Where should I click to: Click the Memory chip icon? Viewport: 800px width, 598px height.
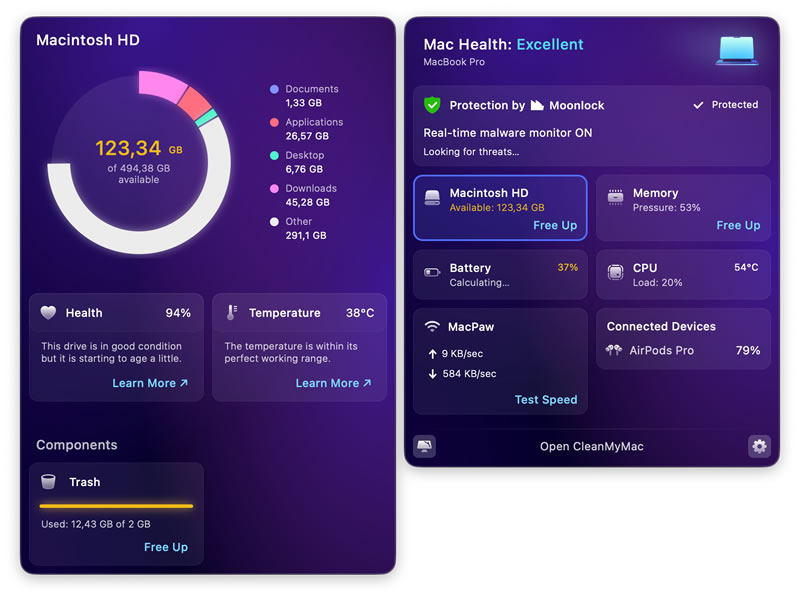(615, 197)
